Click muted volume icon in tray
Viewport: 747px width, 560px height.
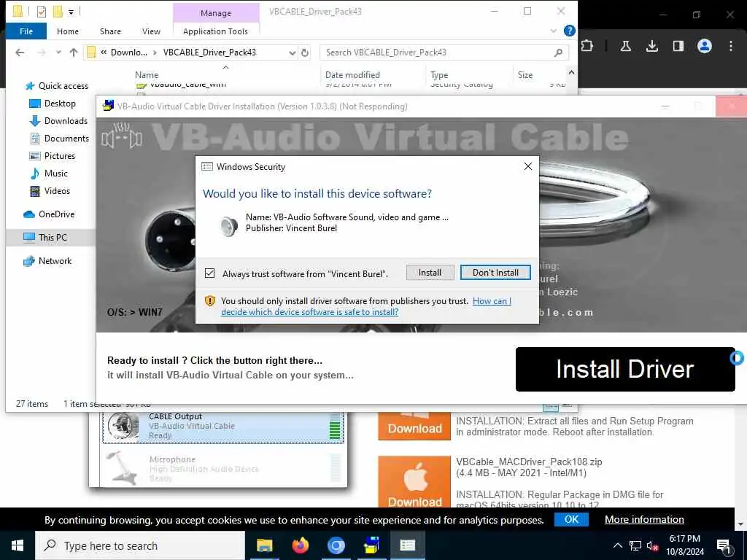[x=652, y=545]
